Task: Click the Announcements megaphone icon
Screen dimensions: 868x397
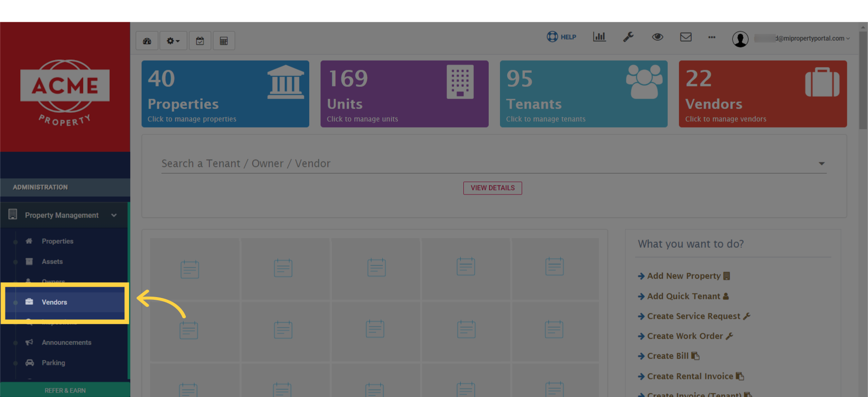Action: coord(29,342)
